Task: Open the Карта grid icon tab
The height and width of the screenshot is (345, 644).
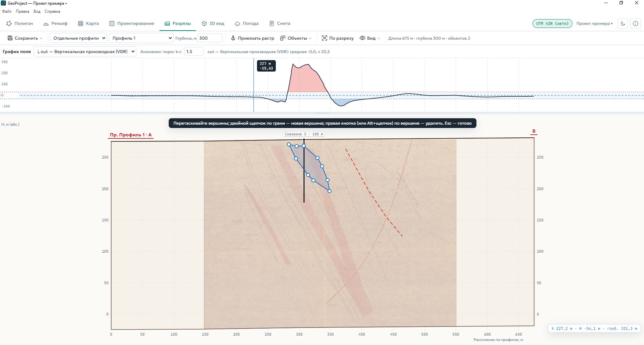Action: click(81, 24)
